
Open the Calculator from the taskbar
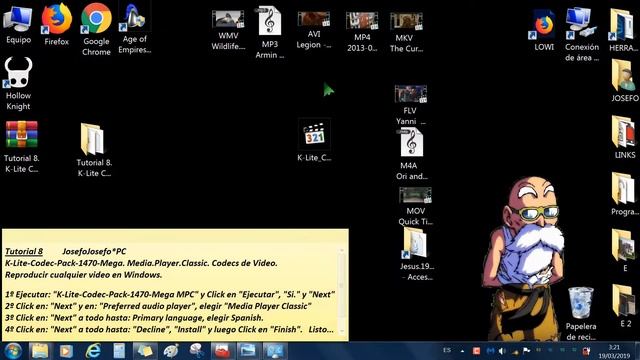(119, 351)
